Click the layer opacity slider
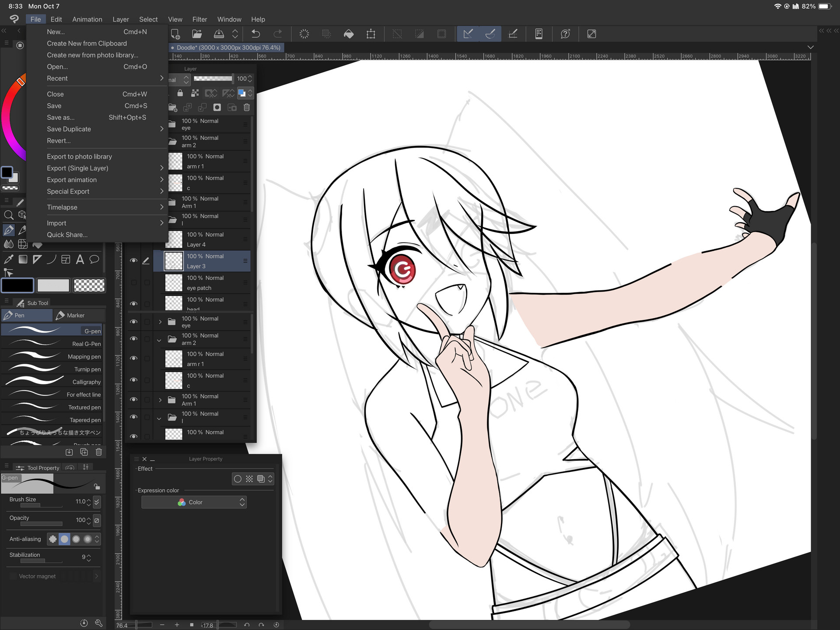The width and height of the screenshot is (840, 630). click(x=213, y=78)
